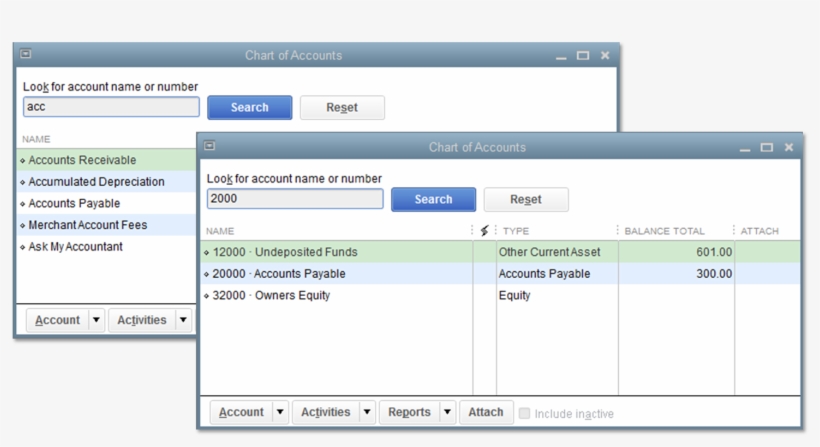
Task: Close the front Chart of Accounts window
Action: pos(789,148)
